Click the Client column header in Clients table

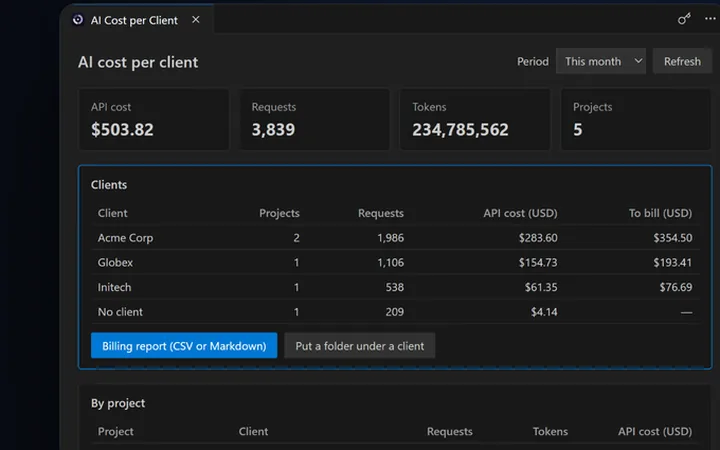[x=112, y=213]
